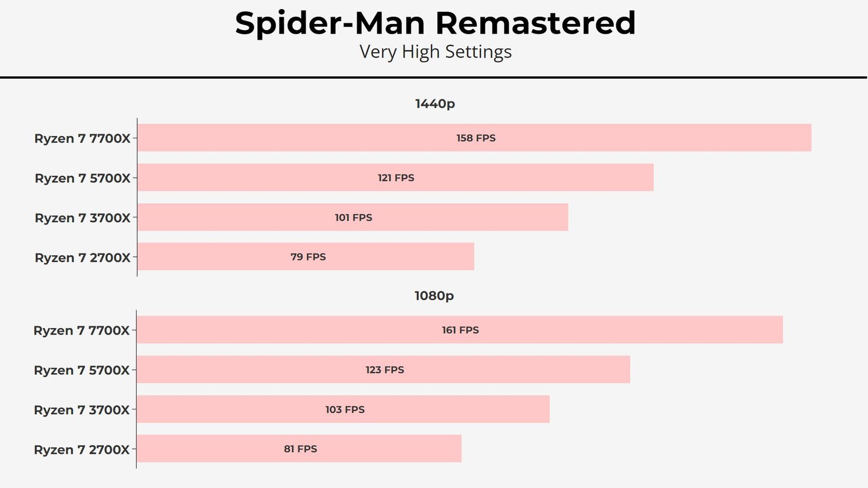Click Ryzen 7 3700X label under 1440p
Viewport: 868px width, 488px height.
click(x=82, y=218)
